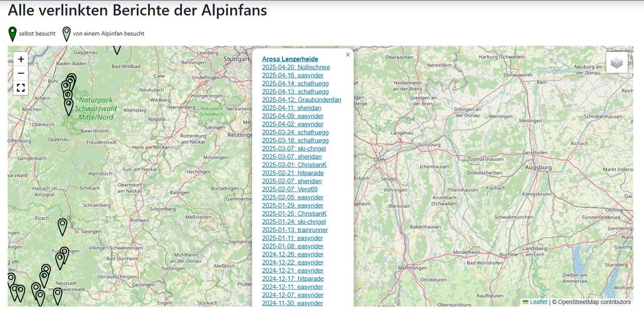Screen dimensions: 644x316
Task: Open the 2025-03-07 ski-chrigel report
Action: [x=294, y=149]
